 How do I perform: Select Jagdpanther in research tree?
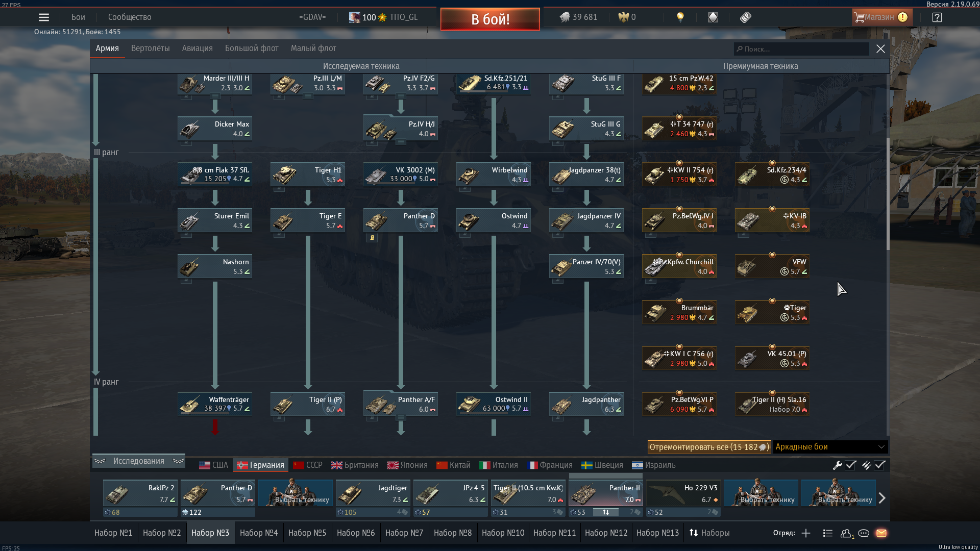pyautogui.click(x=586, y=404)
